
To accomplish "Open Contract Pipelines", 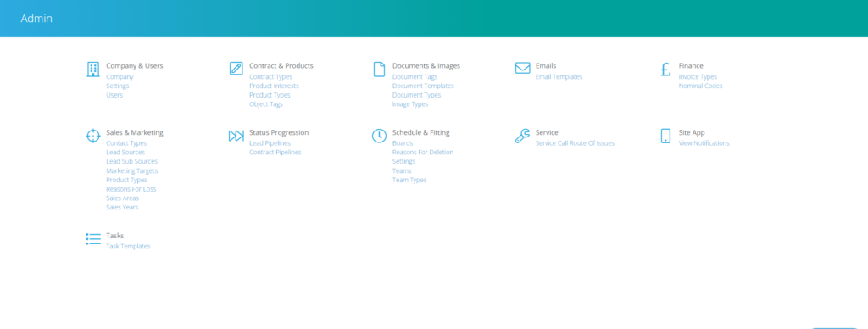I will (275, 153).
